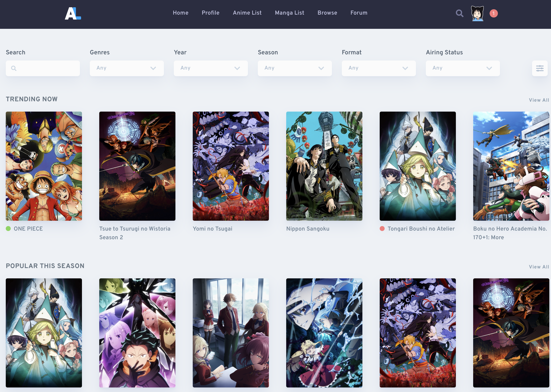
Task: Click second cover in Popular This Season
Action: (x=137, y=333)
